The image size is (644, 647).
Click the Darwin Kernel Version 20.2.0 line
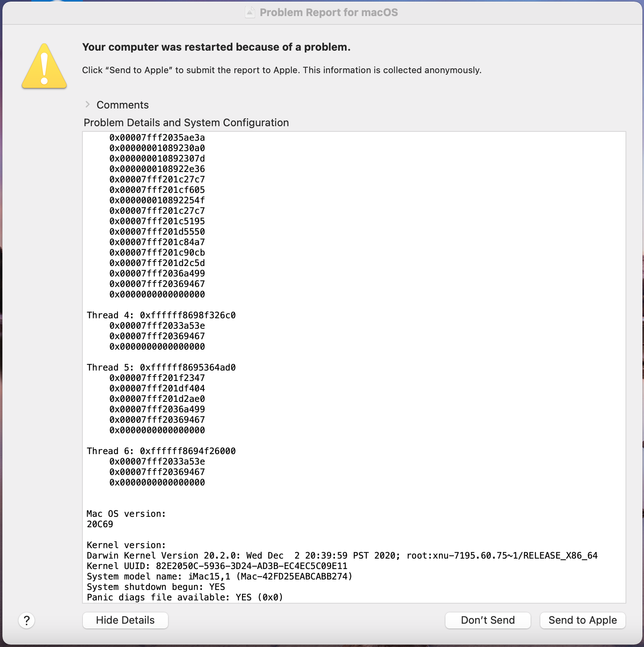[x=342, y=555]
